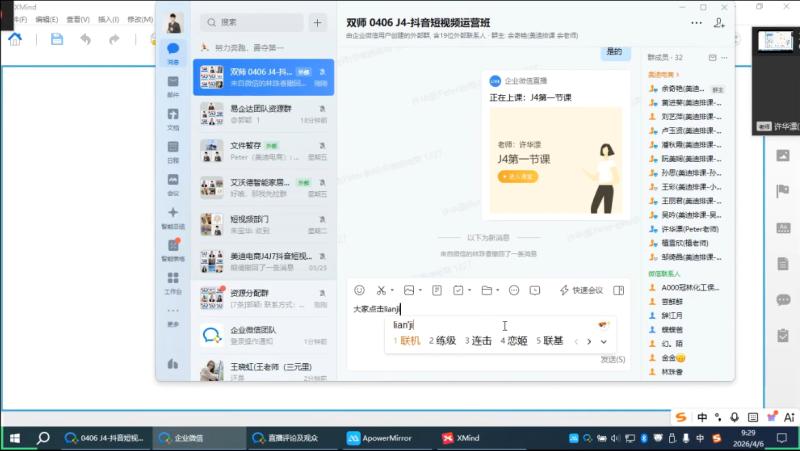
Task: Click the XMind home icon
Action: (15, 39)
